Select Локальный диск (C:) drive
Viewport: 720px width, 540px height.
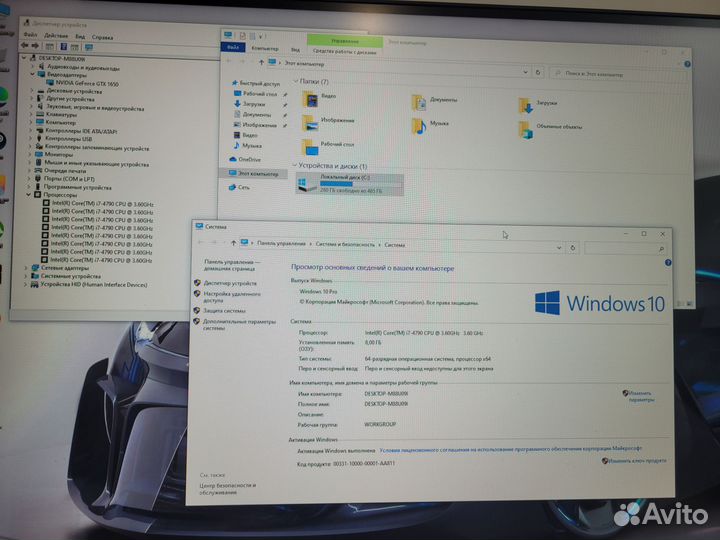click(x=350, y=184)
